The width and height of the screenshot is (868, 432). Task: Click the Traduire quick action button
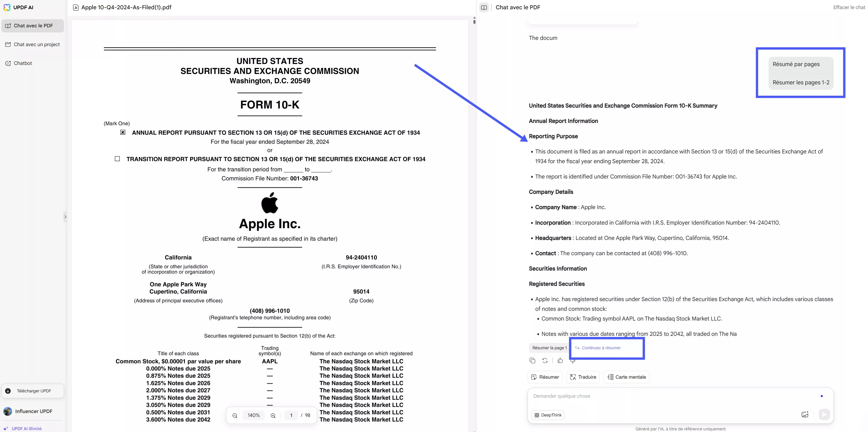tap(583, 377)
